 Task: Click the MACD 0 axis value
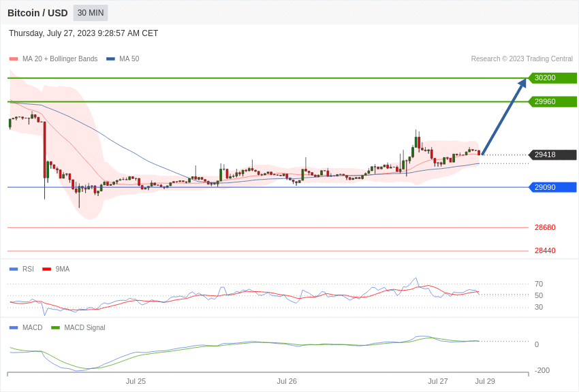click(537, 344)
